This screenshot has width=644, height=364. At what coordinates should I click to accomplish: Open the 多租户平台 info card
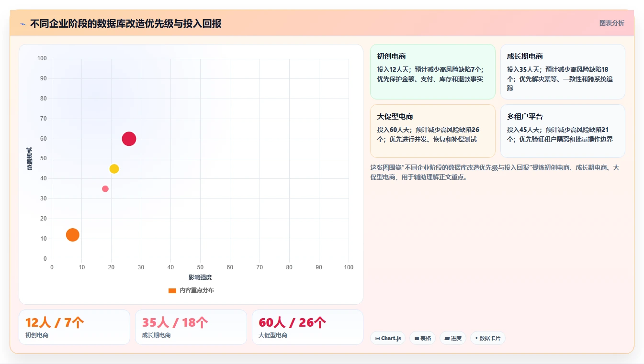point(563,131)
